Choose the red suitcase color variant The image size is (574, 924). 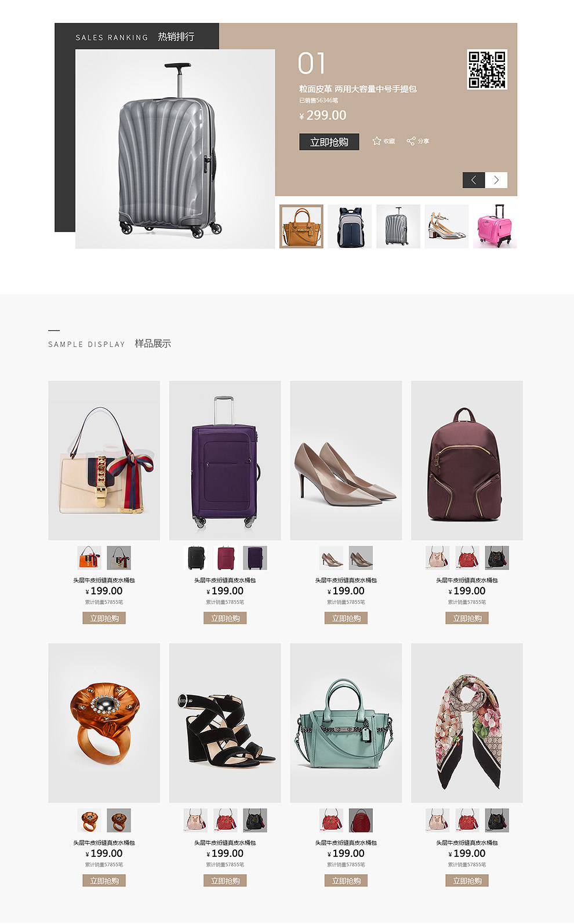[226, 558]
